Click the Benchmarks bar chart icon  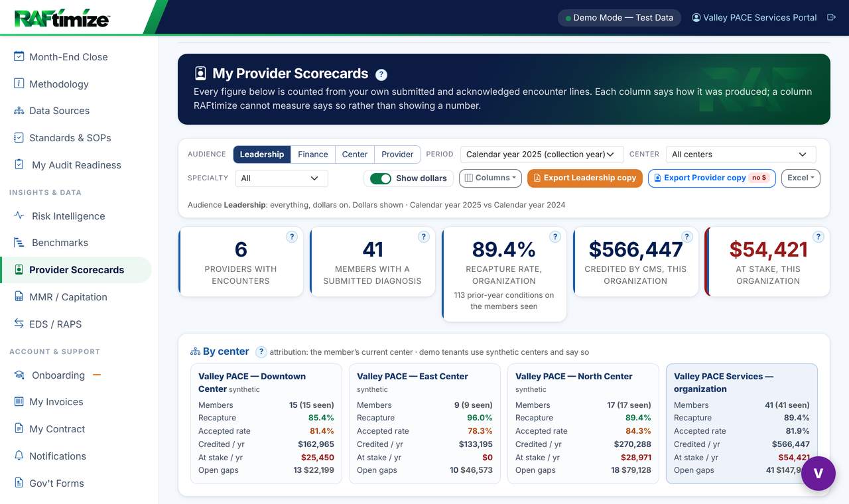pyautogui.click(x=19, y=243)
